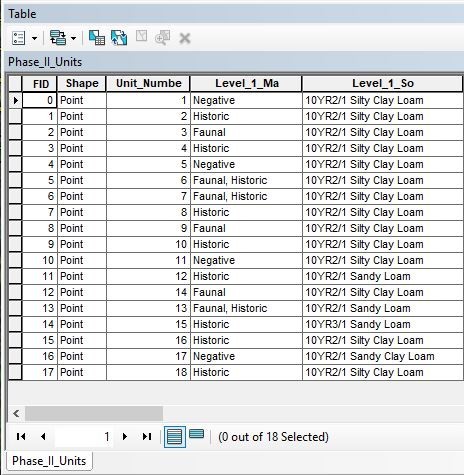464x475 pixels.
Task: Select row selector for FID 5
Action: tap(15, 180)
